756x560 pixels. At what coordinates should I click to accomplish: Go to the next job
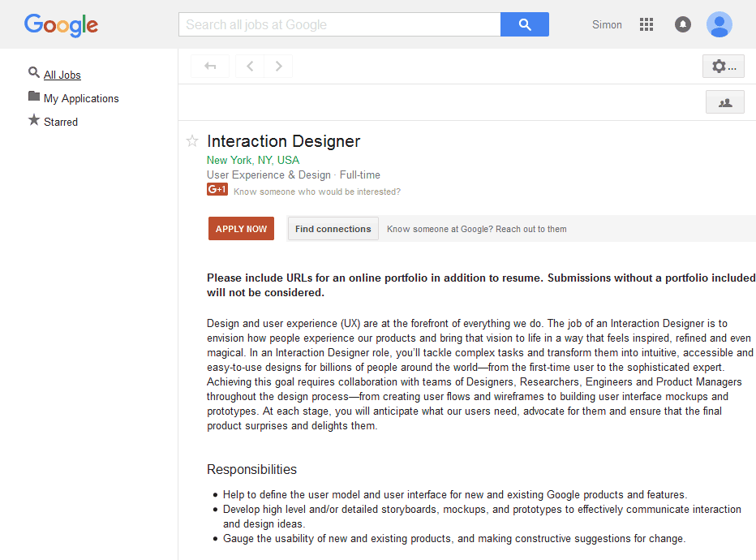point(278,66)
